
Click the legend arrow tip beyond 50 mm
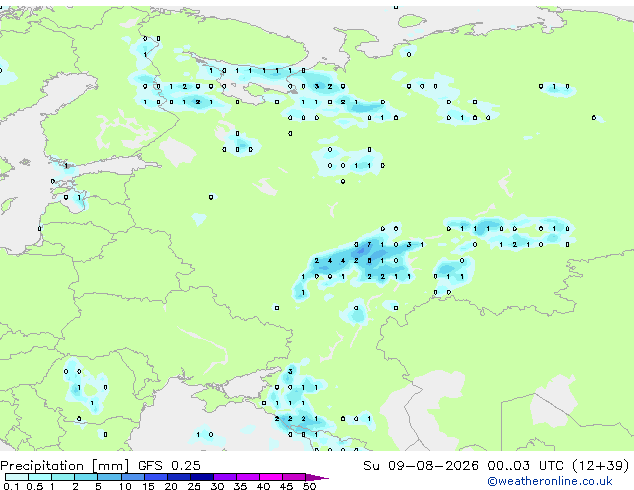click(x=317, y=477)
